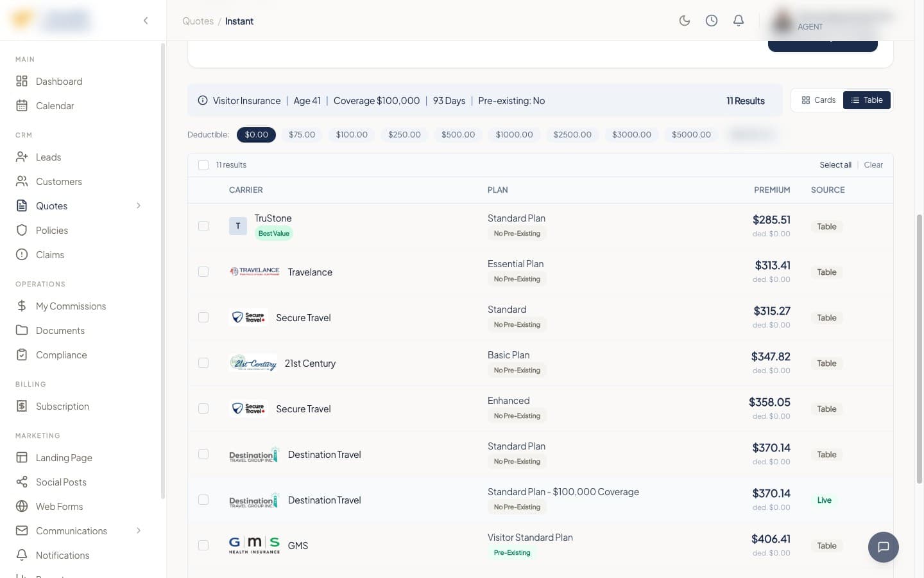Expand the Communications submenu arrow
This screenshot has width=924, height=578.
point(138,530)
